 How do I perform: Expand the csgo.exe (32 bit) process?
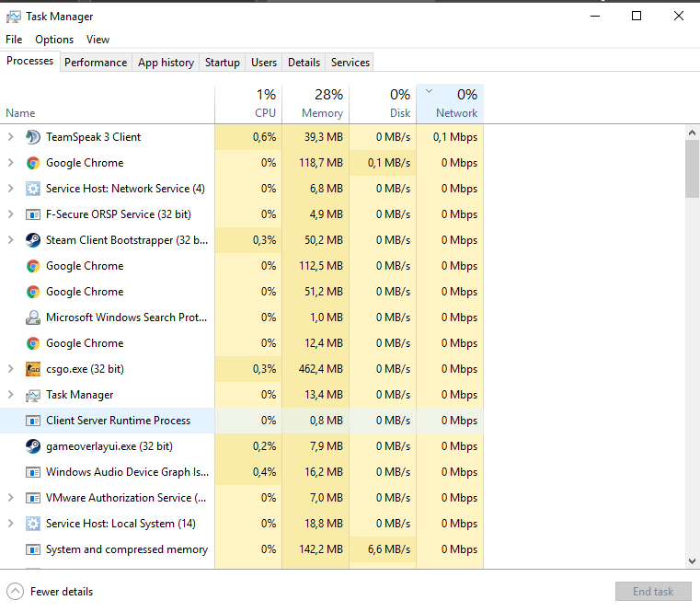coord(11,369)
